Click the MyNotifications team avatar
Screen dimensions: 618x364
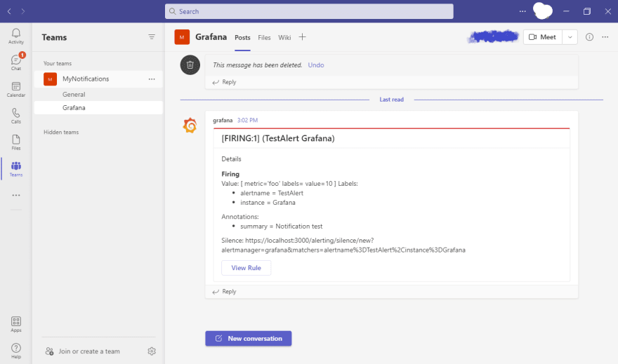(x=50, y=79)
